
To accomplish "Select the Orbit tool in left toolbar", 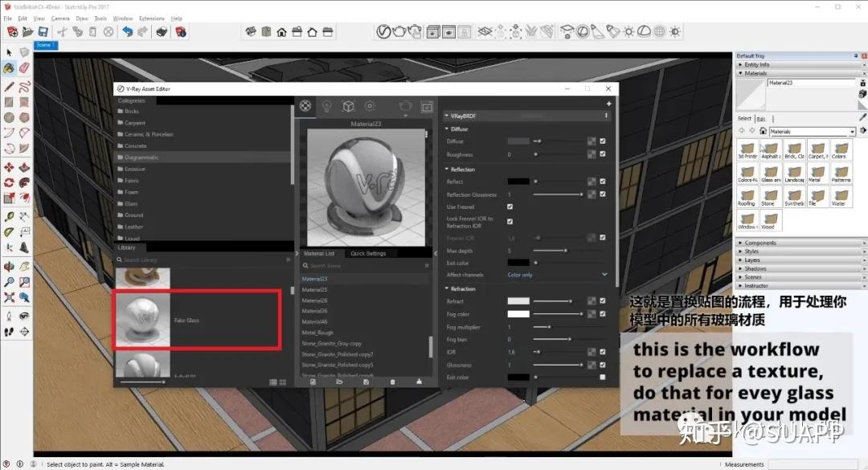I will point(9,266).
